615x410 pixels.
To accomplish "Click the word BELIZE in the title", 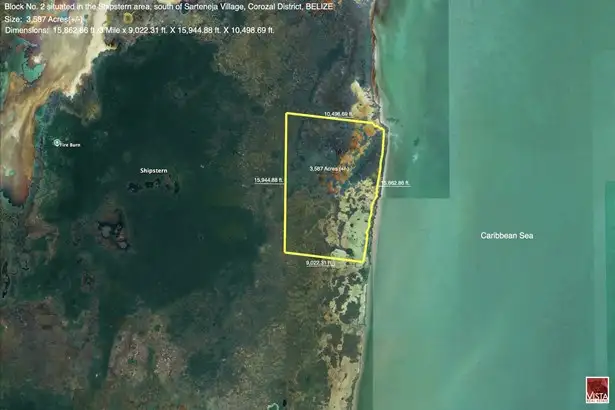I will 317,6.
